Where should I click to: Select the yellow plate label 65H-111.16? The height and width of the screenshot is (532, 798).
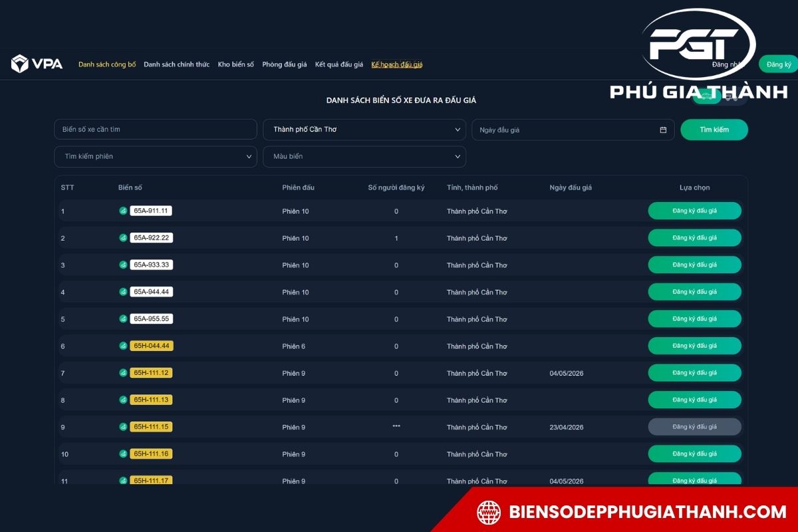[151, 454]
